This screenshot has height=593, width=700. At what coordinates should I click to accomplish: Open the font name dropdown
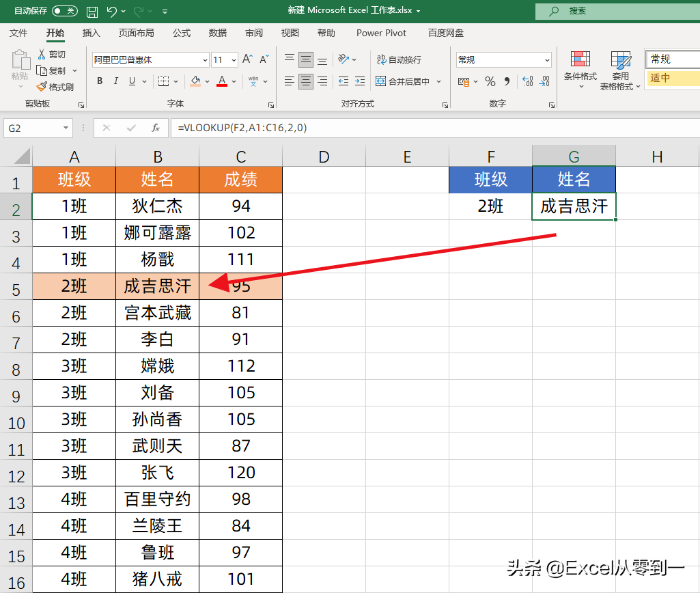pos(205,60)
